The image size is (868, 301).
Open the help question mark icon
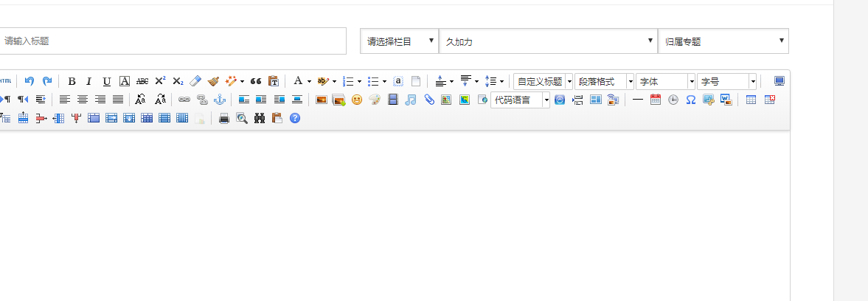coord(295,118)
